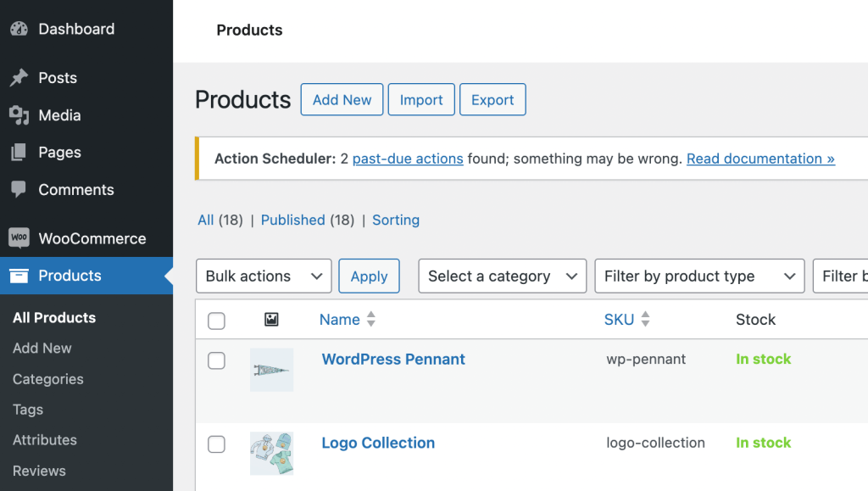Open the Select a category dropdown
868x491 pixels.
tap(502, 276)
